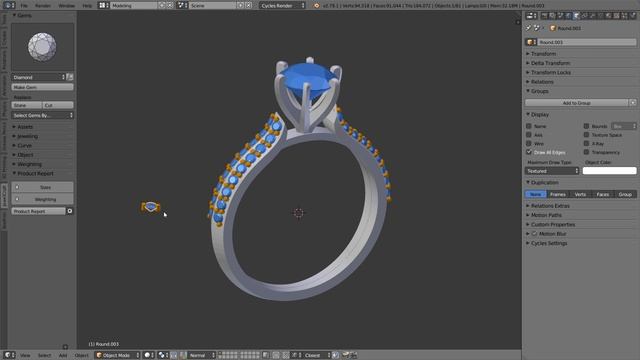Viewport: 640px width, 360px height.
Task: Click the icon beside the Diamond dropdown
Action: pos(70,77)
